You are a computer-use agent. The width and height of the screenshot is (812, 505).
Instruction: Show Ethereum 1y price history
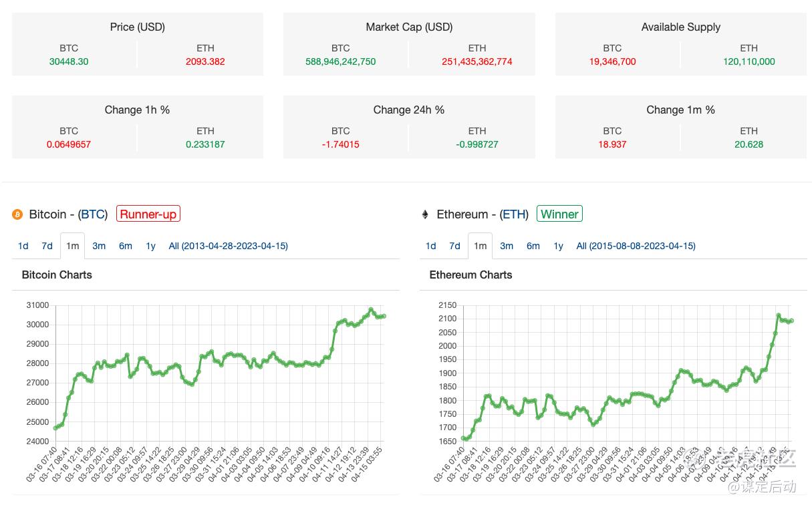point(558,246)
